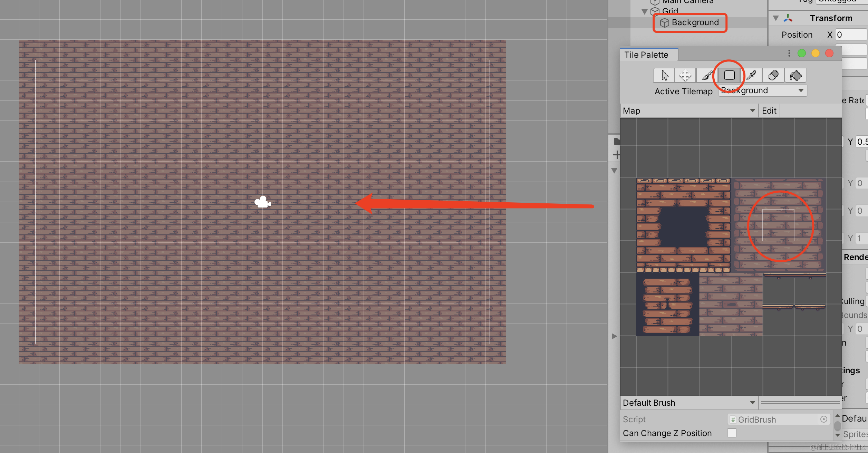Select the Move tool in Tile Palette
The image size is (868, 453).
685,75
